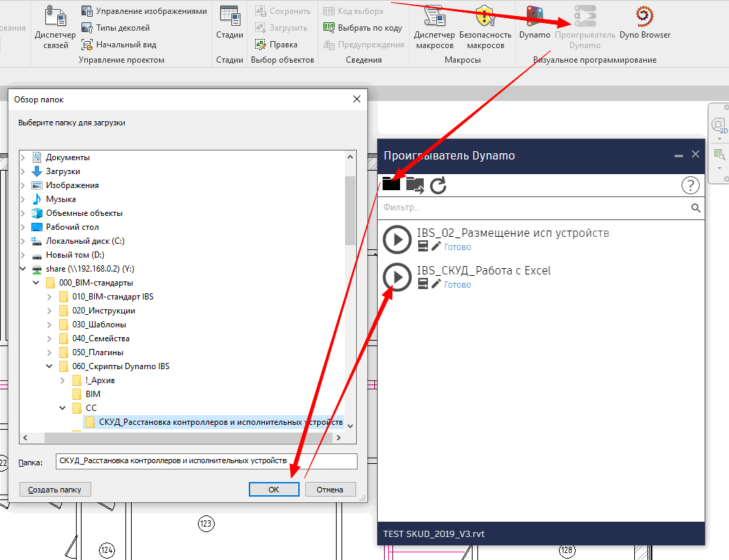The image size is (729, 560).
Task: Minimize the Проигрыватель Dynamo panel
Action: 679,155
